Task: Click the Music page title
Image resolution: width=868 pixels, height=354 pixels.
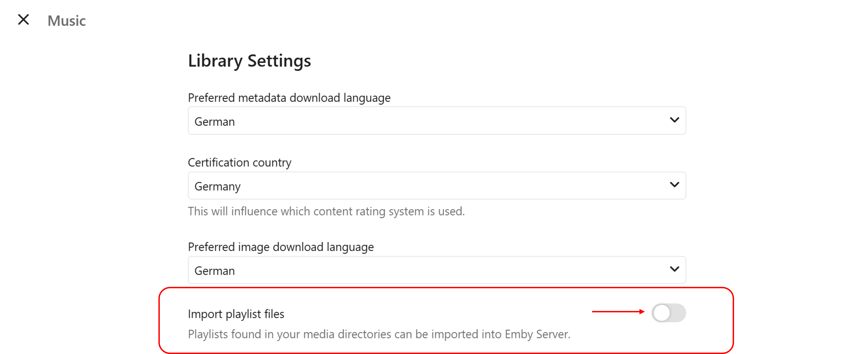Action: pos(67,21)
